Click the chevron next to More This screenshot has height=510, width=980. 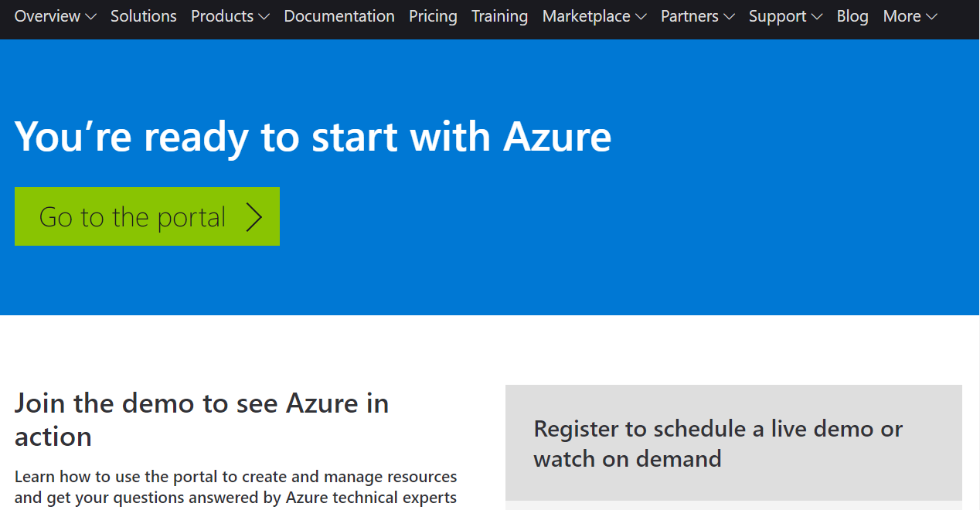point(931,17)
